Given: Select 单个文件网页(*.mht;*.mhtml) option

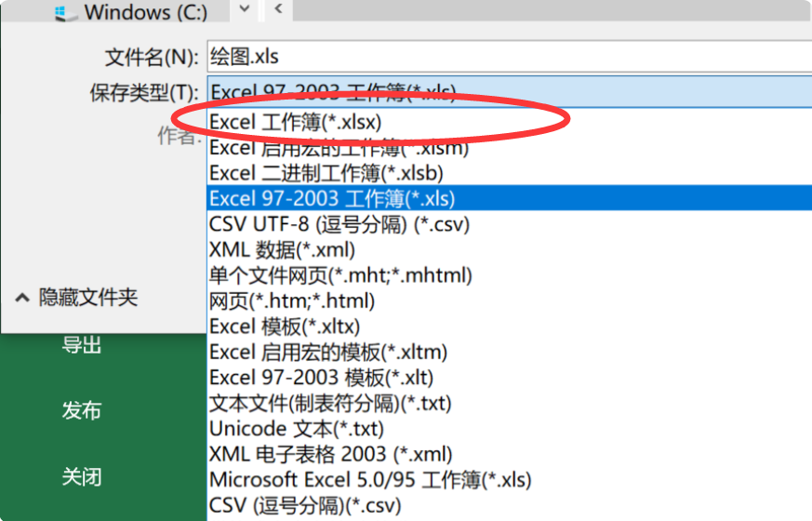Looking at the screenshot, I should [x=510, y=275].
